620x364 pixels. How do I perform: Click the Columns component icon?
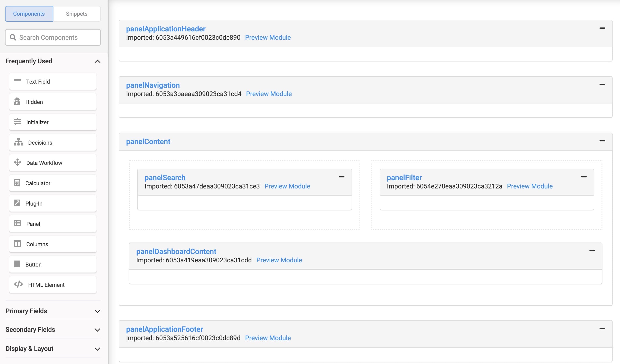coord(17,244)
